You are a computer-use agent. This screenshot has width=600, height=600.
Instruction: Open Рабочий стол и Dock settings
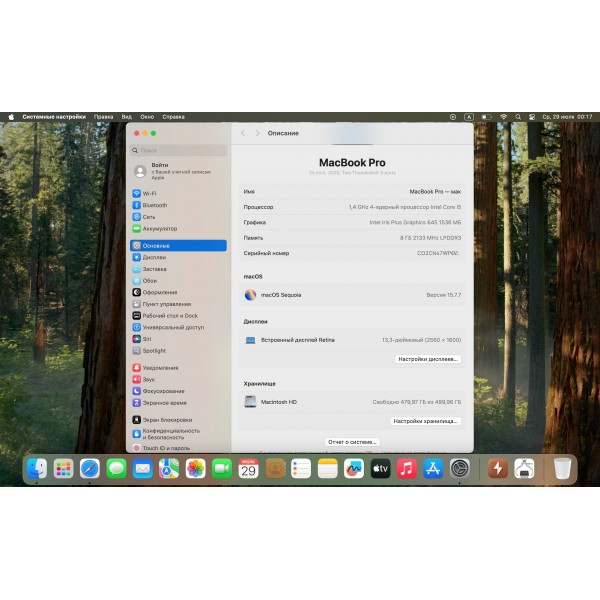pyautogui.click(x=178, y=316)
